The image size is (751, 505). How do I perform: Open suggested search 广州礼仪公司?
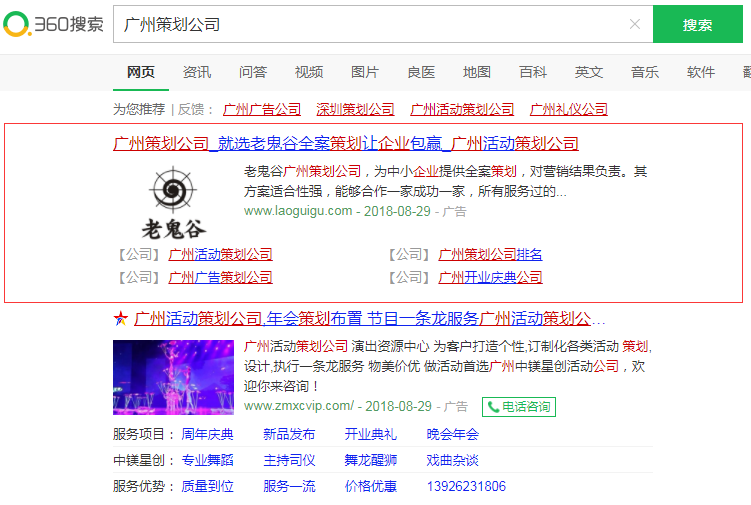coord(569,109)
